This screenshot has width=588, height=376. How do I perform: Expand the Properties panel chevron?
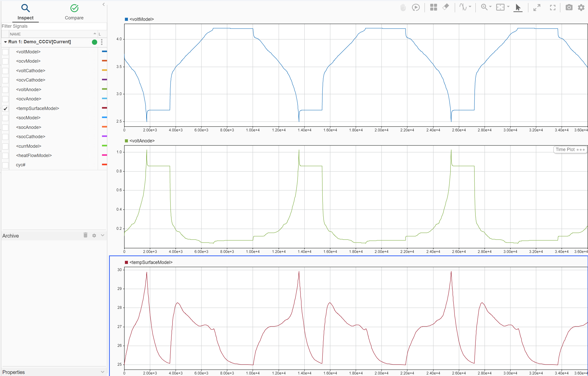102,372
